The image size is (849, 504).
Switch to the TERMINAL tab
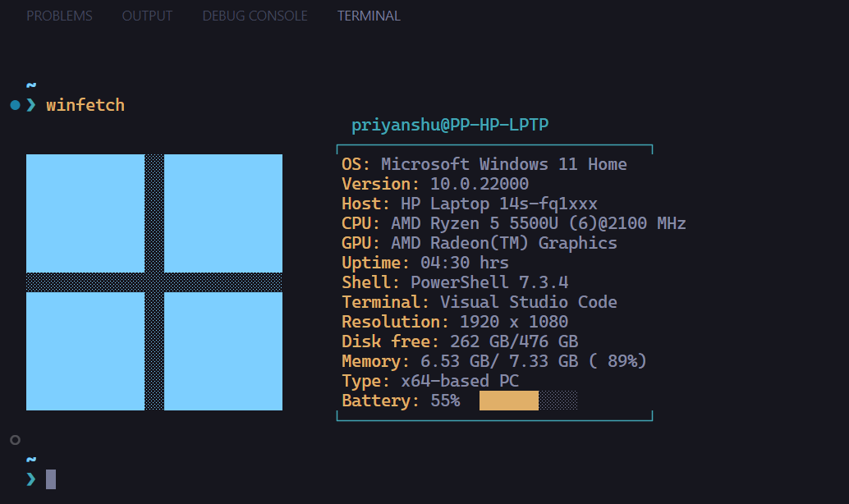[368, 15]
